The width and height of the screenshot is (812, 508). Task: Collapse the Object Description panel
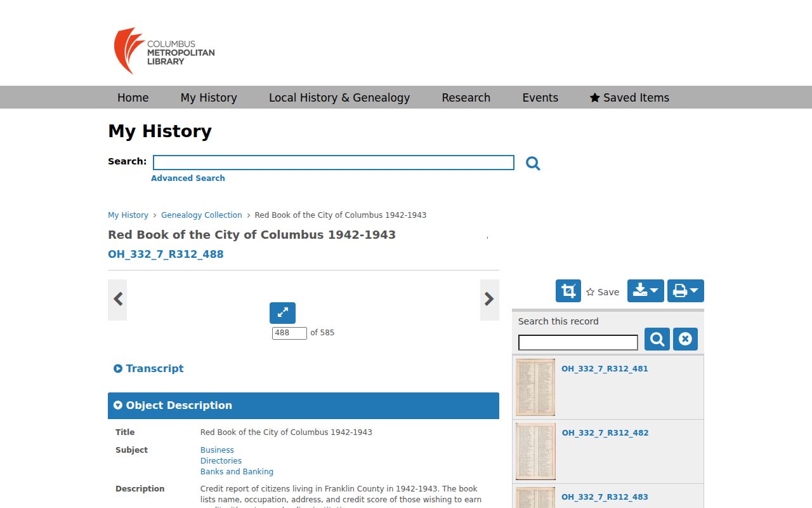pyautogui.click(x=303, y=405)
